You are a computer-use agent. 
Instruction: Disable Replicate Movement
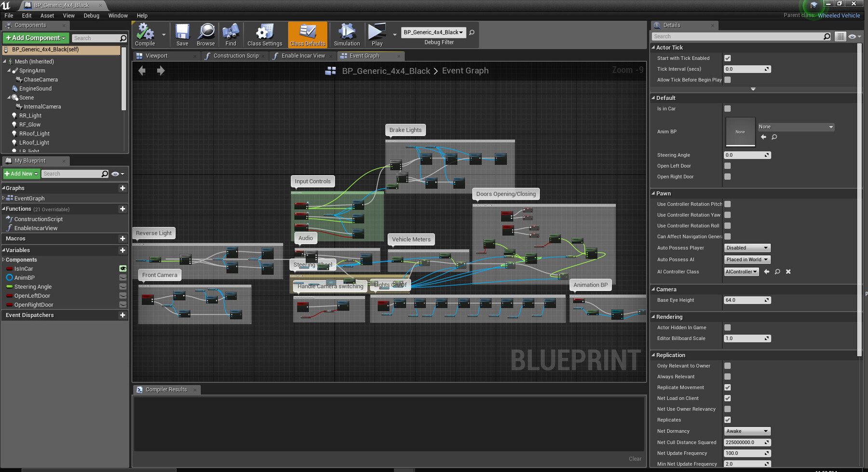pos(727,387)
